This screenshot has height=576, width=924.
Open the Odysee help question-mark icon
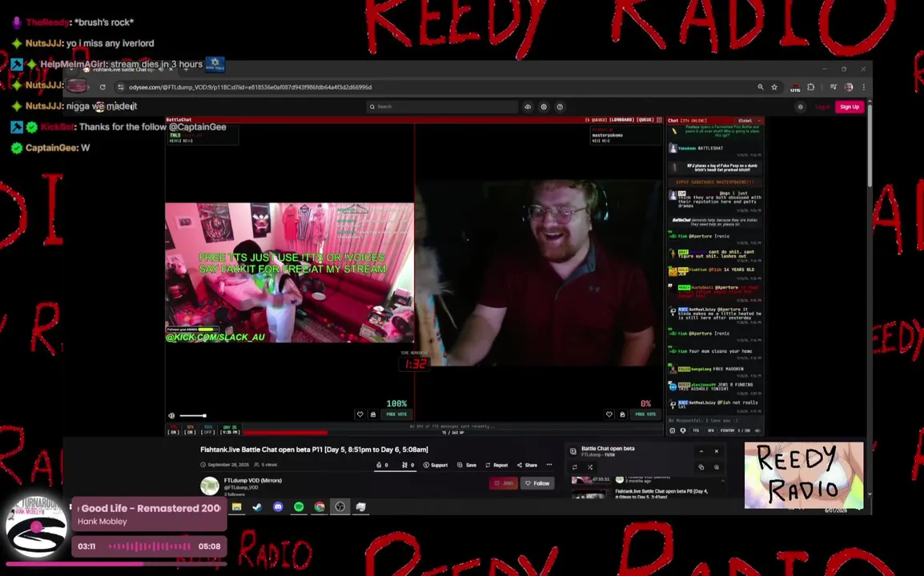tap(560, 106)
